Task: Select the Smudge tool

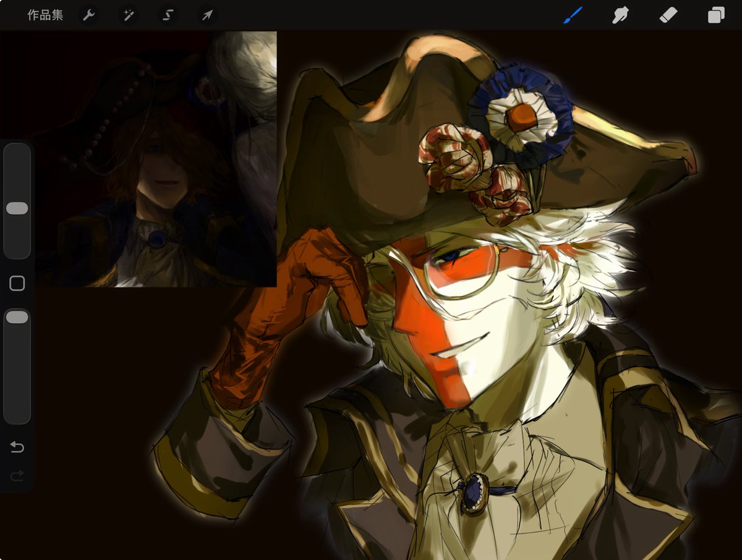Action: pyautogui.click(x=620, y=15)
